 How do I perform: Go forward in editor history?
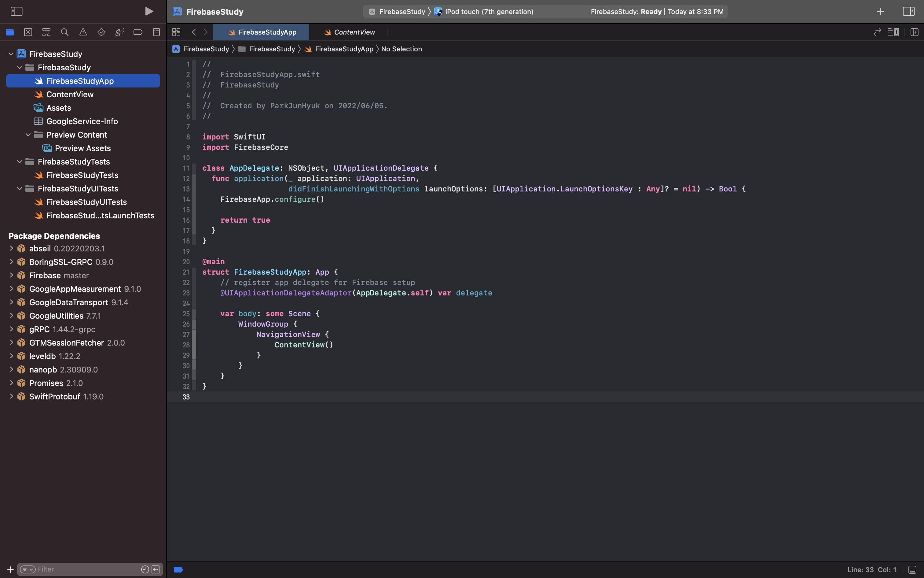[205, 32]
